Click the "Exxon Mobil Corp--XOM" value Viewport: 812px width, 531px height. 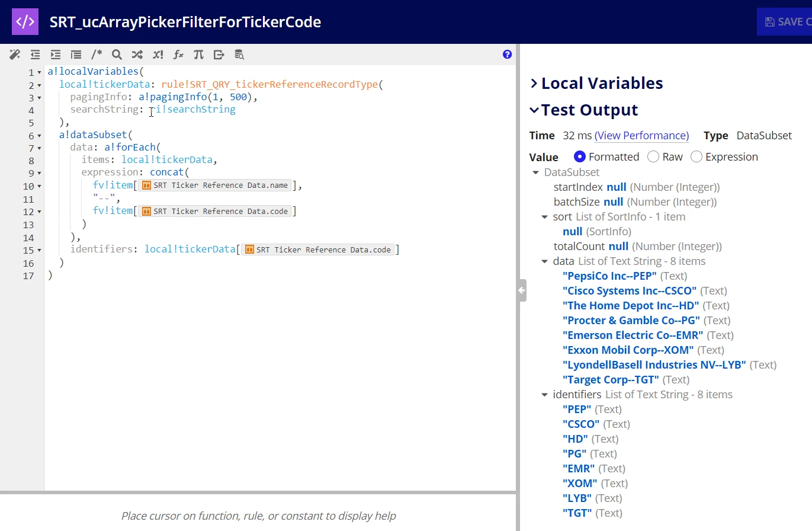[x=628, y=350]
